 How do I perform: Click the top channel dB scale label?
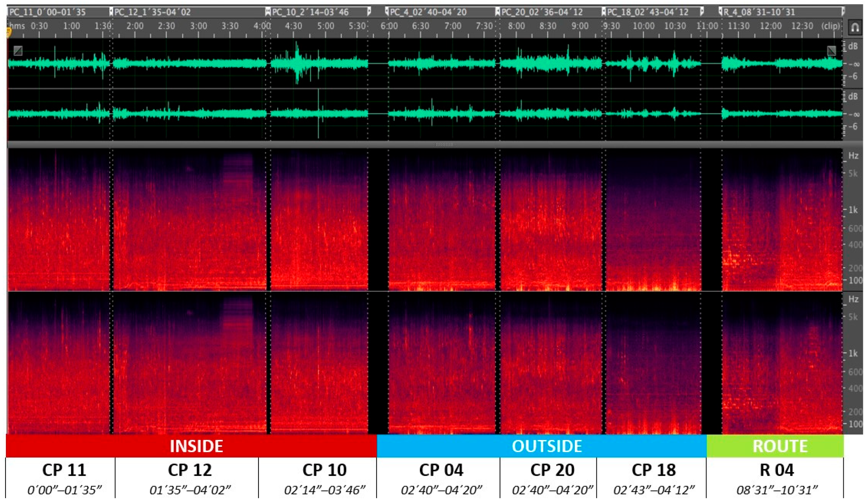(853, 46)
